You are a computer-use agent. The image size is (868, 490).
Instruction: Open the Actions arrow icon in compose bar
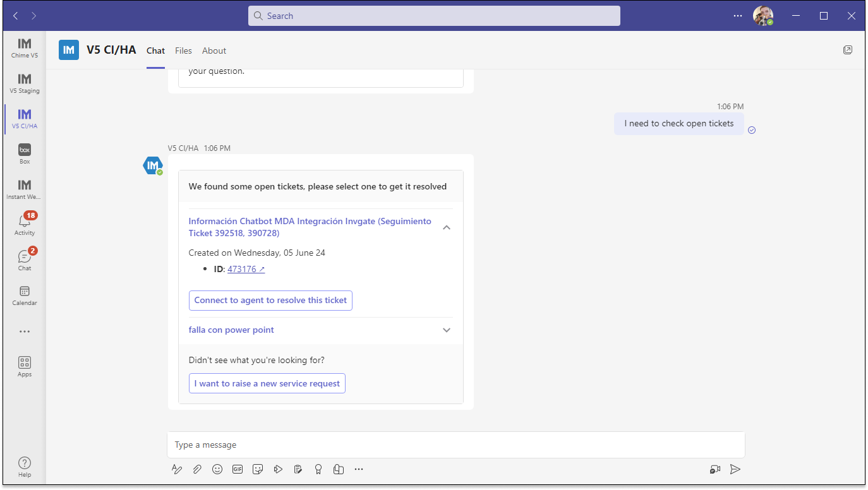(x=278, y=469)
